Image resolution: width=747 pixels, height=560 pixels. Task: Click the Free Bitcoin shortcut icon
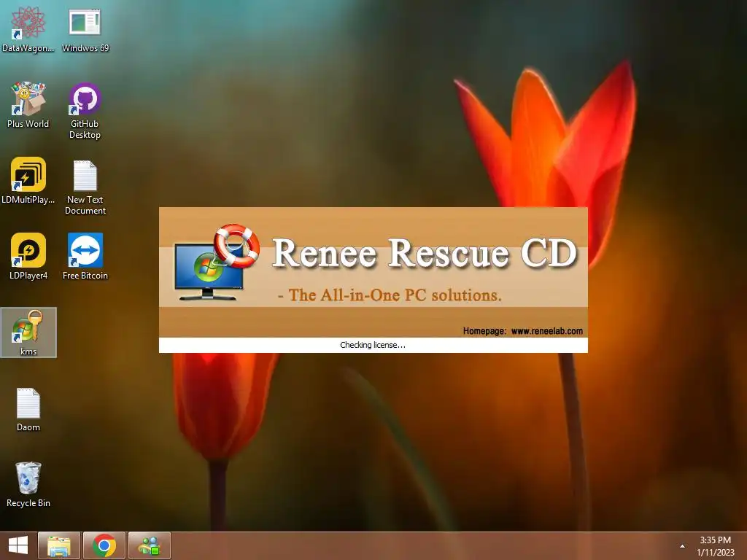click(x=85, y=257)
